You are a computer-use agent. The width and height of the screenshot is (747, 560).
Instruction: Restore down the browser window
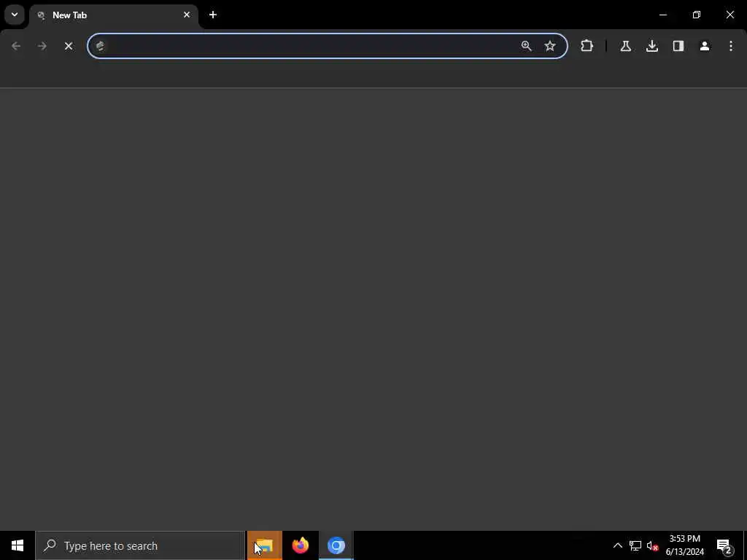697,15
